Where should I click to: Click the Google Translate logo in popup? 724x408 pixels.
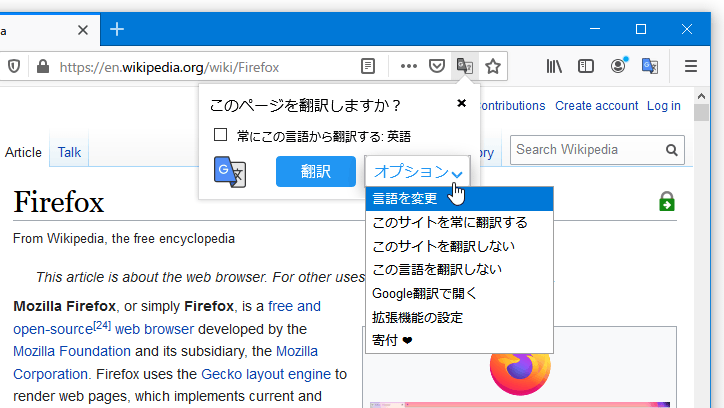coord(229,172)
